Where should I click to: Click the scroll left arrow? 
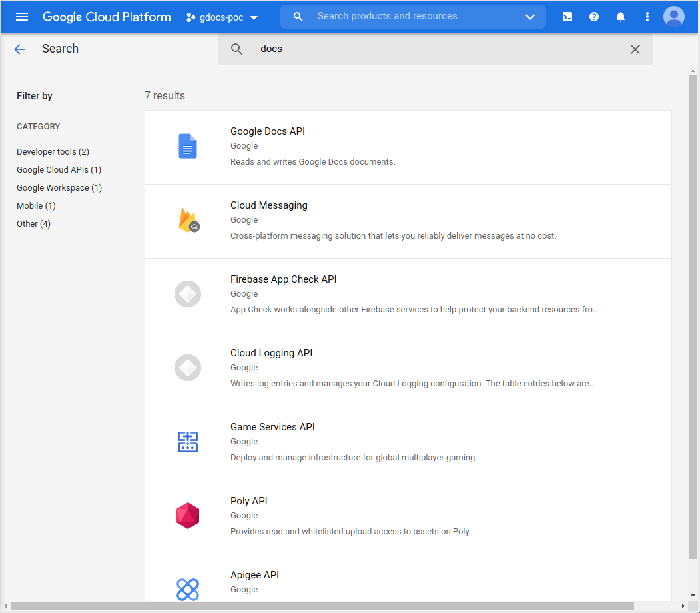point(5,606)
